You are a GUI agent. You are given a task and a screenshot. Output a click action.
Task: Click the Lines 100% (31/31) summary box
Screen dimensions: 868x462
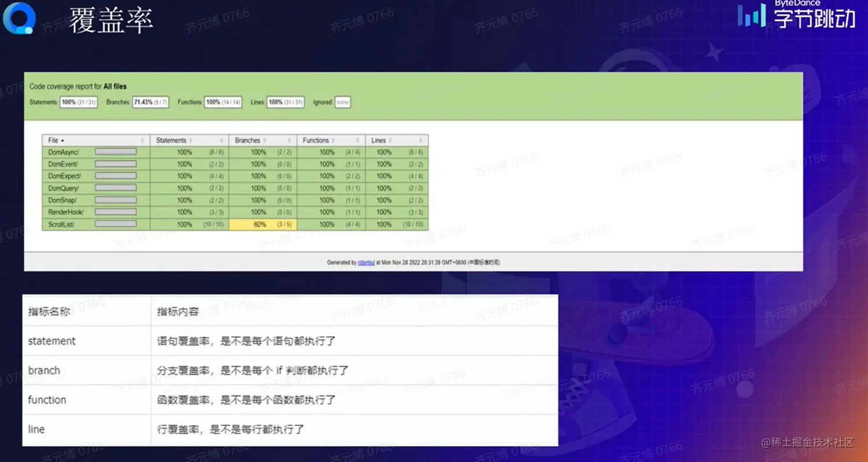(x=285, y=102)
